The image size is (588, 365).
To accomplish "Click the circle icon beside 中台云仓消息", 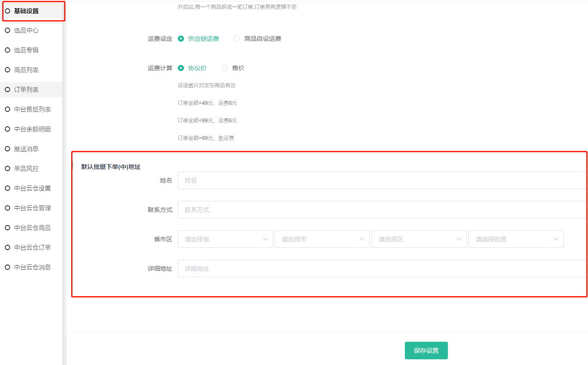I will [x=7, y=267].
